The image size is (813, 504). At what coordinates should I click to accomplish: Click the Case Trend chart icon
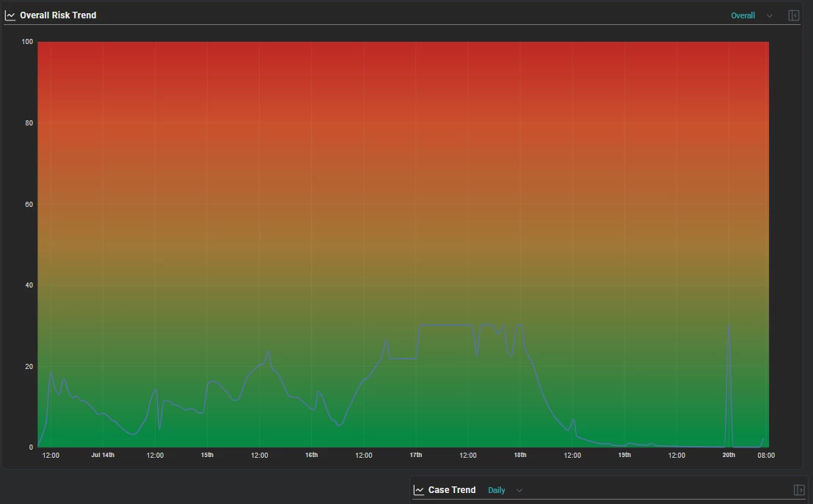tap(418, 490)
